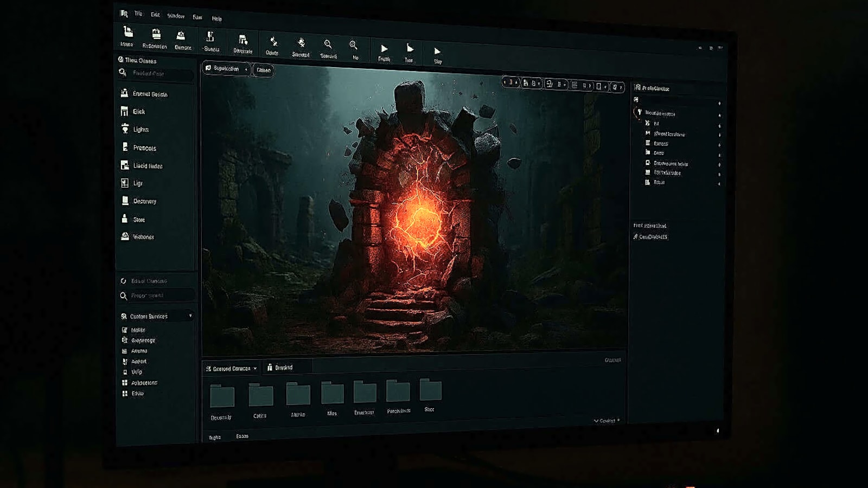868x488 pixels.
Task: Click the Sinected toolbar icon
Action: [301, 47]
